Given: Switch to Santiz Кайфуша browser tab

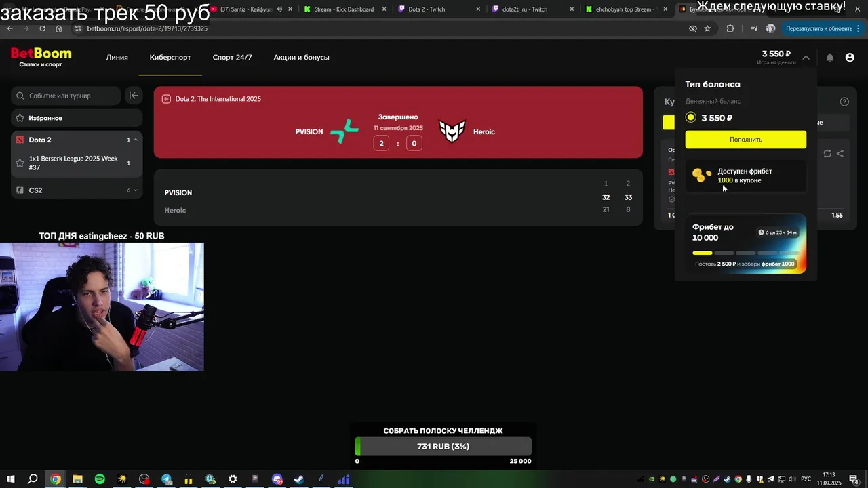Looking at the screenshot, I should point(250,9).
